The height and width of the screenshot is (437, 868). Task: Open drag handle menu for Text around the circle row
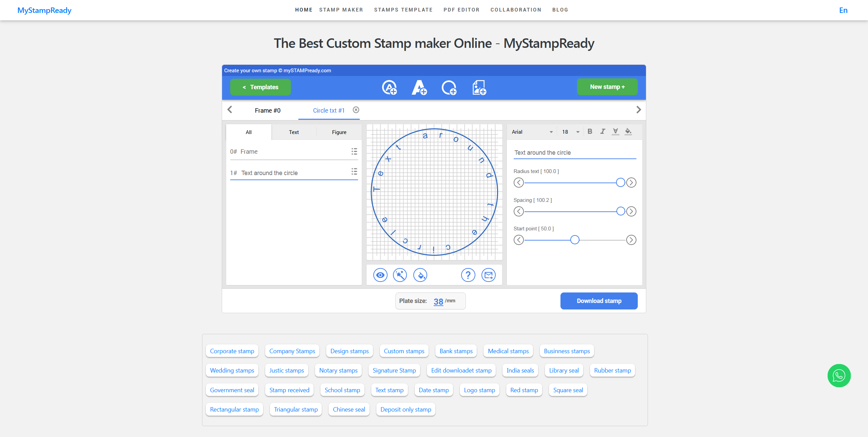click(354, 172)
